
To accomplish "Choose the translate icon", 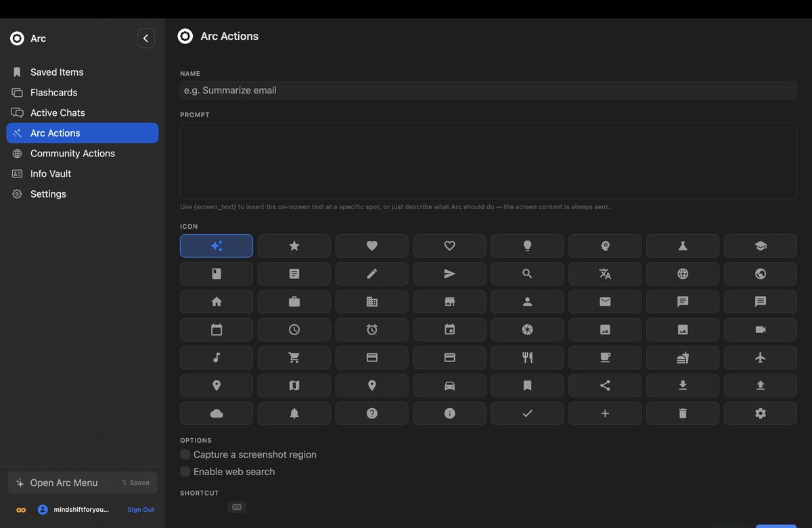I will tap(605, 273).
